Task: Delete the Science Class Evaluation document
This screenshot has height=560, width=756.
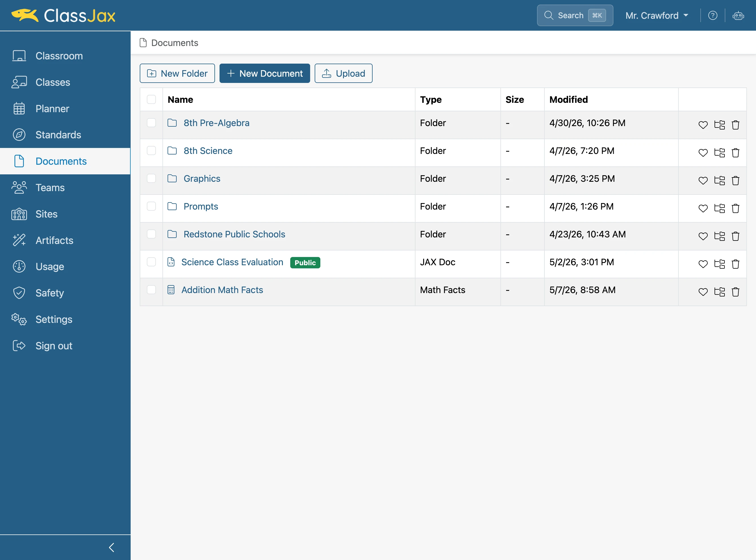Action: click(735, 264)
